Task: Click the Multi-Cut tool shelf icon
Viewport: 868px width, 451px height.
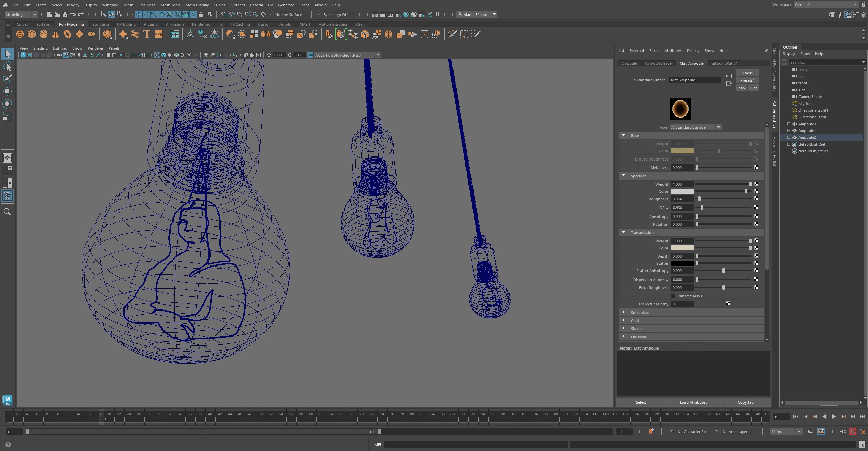Action: point(452,34)
